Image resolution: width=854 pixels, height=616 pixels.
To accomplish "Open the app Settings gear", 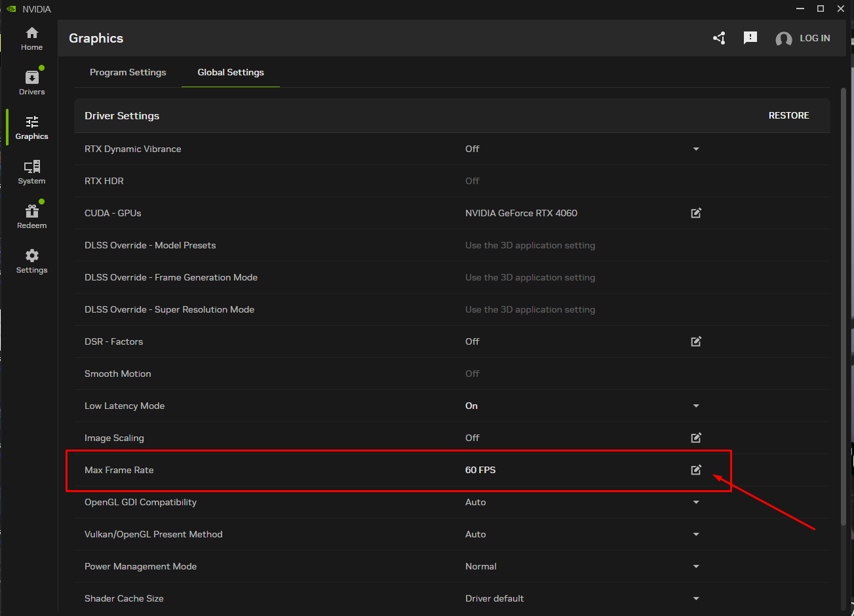I will 31,261.
